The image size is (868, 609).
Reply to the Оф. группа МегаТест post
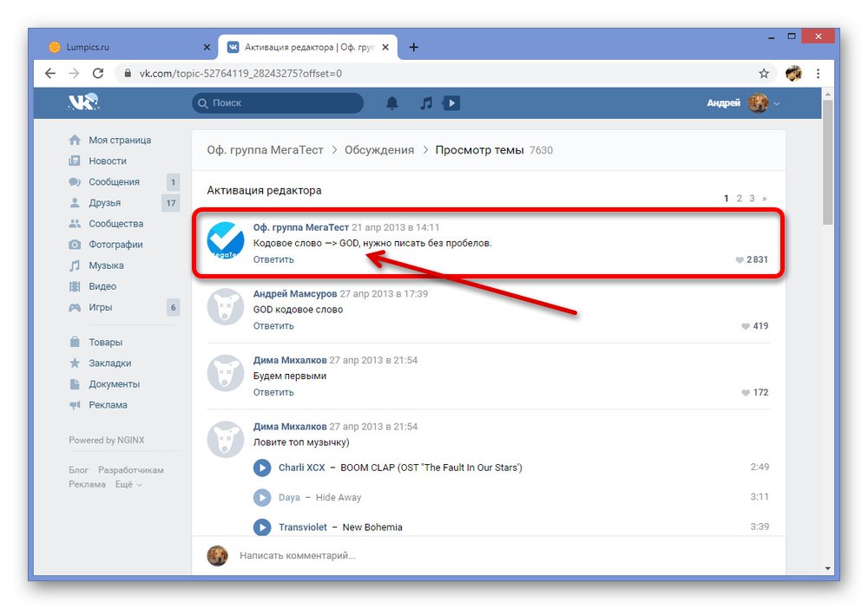[x=273, y=259]
